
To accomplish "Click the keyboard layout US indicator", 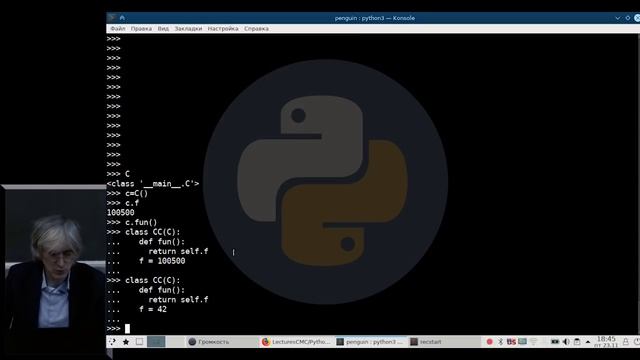I will pyautogui.click(x=511, y=342).
